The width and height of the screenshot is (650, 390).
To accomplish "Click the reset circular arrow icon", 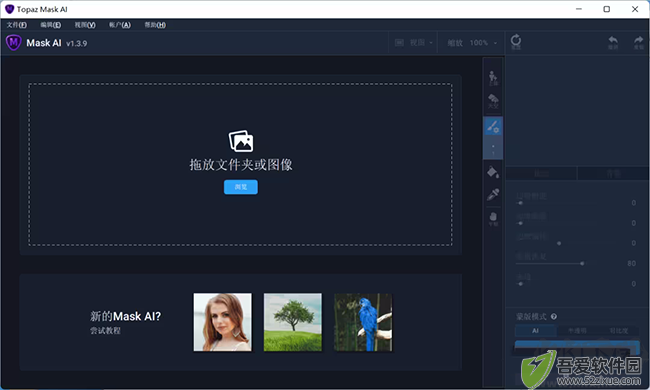I will (516, 42).
